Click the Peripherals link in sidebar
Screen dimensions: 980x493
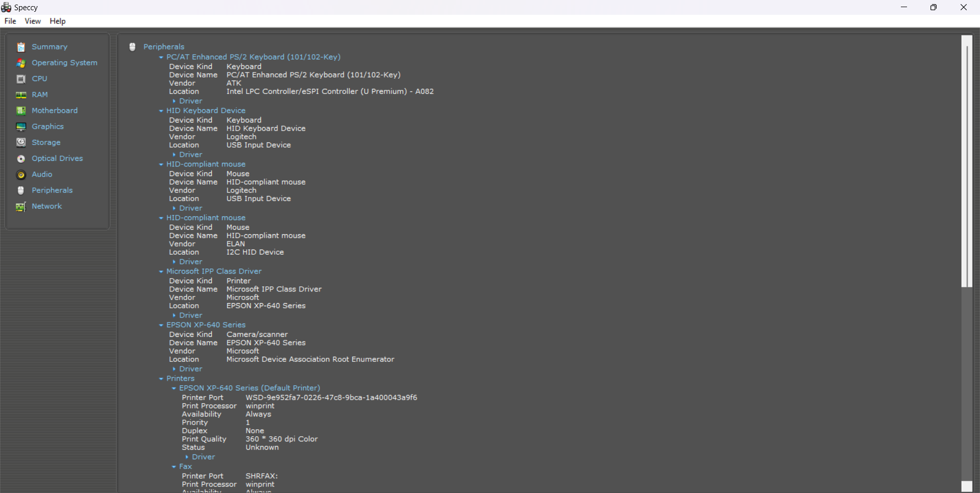click(52, 190)
